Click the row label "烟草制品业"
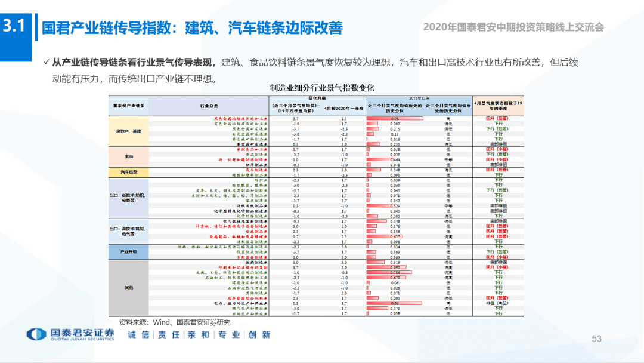644x363 pixels. (256, 165)
